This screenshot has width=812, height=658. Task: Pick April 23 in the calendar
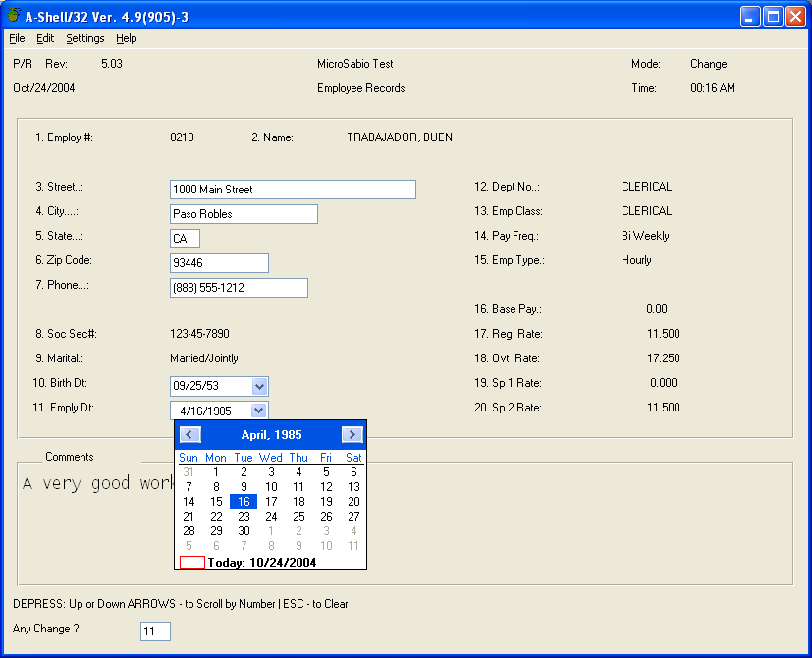[x=244, y=517]
